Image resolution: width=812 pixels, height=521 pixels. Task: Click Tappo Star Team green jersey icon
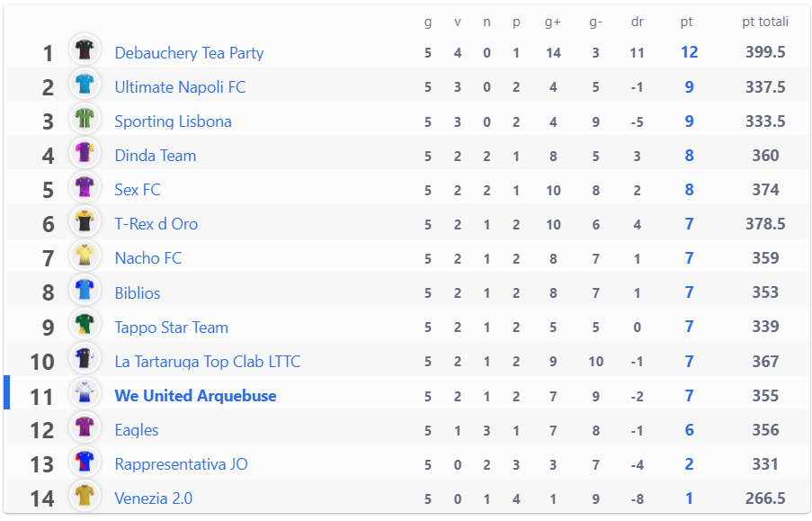click(85, 324)
